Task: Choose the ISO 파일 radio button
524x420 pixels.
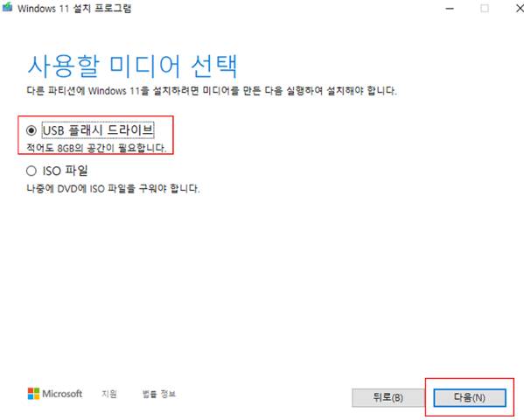Action: 31,171
